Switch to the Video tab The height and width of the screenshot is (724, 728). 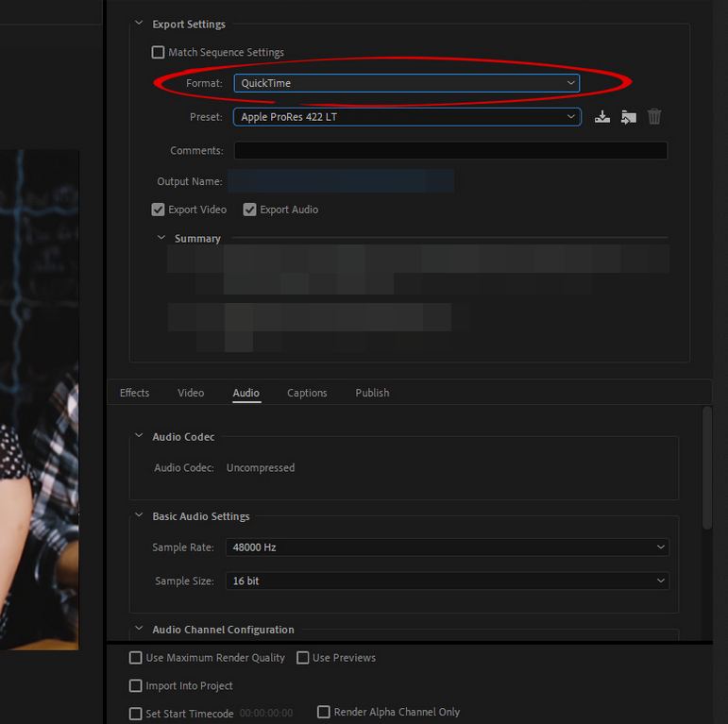point(191,393)
